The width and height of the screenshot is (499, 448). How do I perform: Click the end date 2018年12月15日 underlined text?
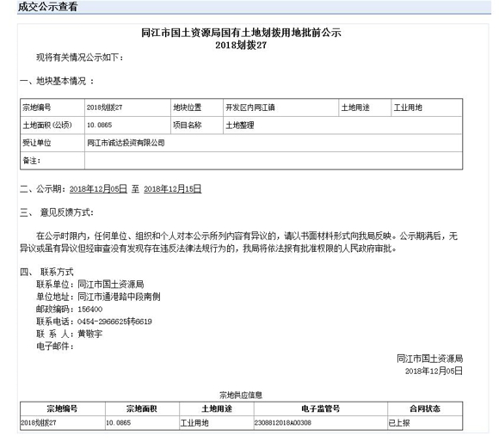click(172, 189)
